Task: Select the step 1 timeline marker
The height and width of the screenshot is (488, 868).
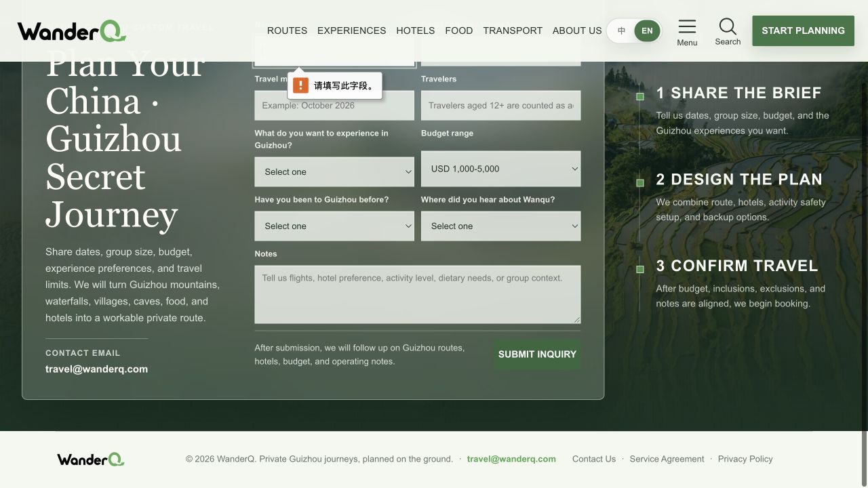Action: [x=640, y=97]
